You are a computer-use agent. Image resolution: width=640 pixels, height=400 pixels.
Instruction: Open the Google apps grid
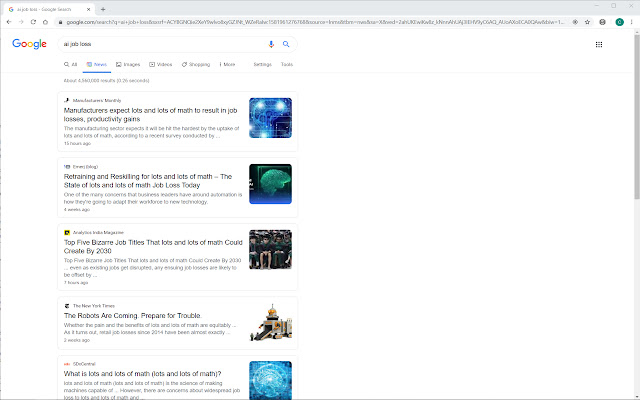coord(599,44)
